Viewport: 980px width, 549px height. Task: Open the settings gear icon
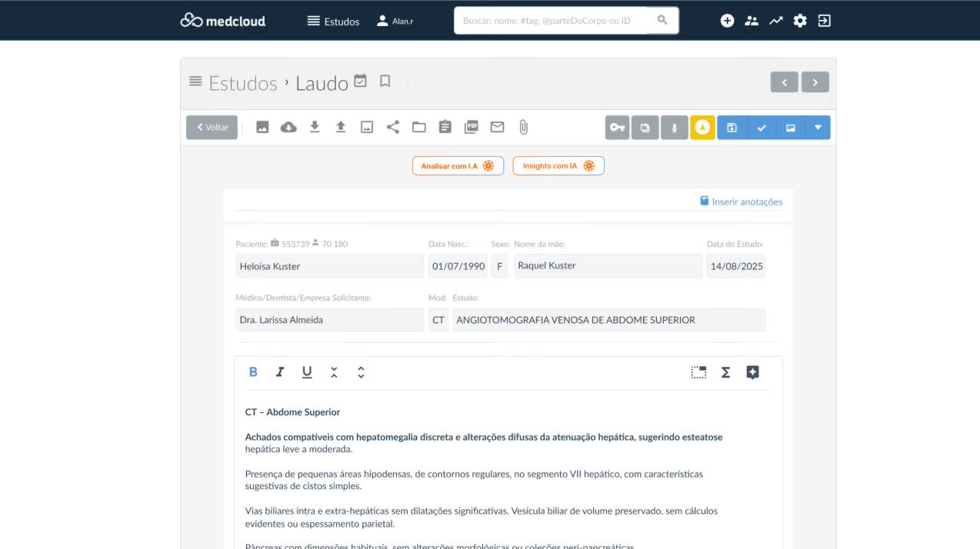pos(800,21)
